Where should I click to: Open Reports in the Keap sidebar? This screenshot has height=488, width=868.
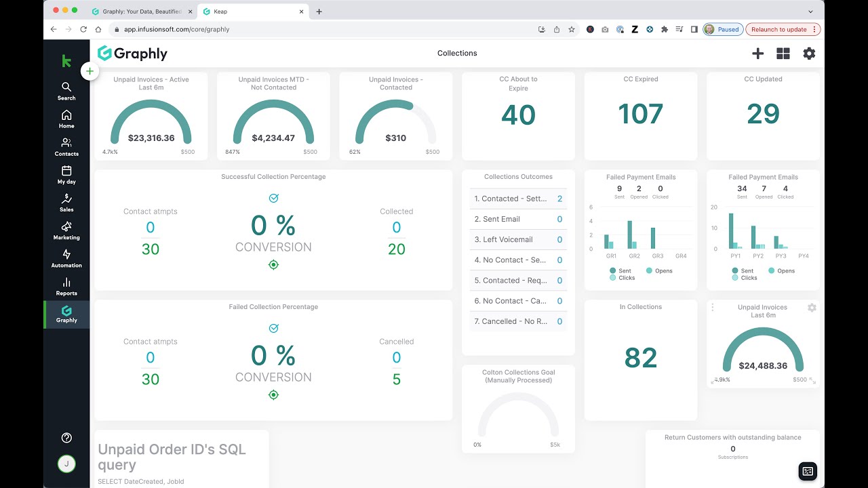click(66, 286)
